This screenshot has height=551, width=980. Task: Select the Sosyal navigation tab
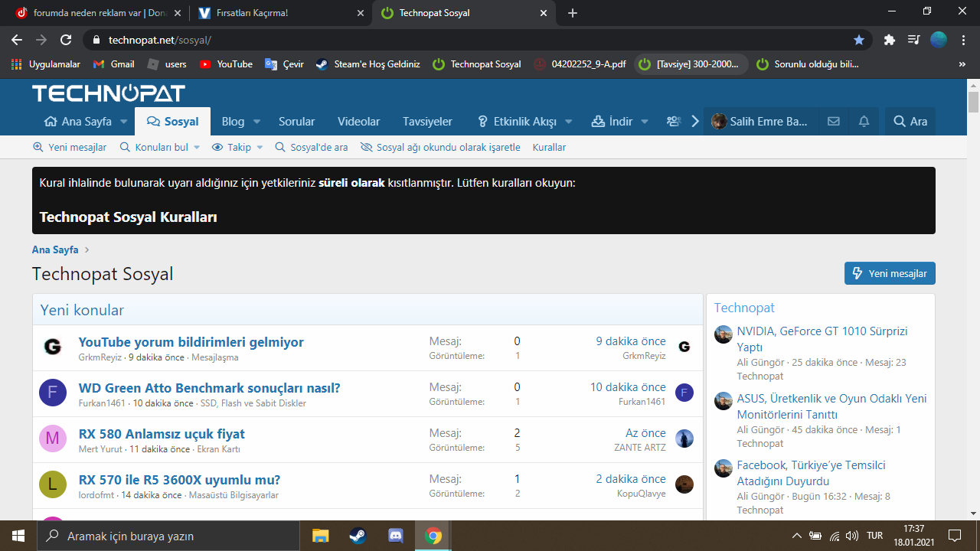(173, 121)
